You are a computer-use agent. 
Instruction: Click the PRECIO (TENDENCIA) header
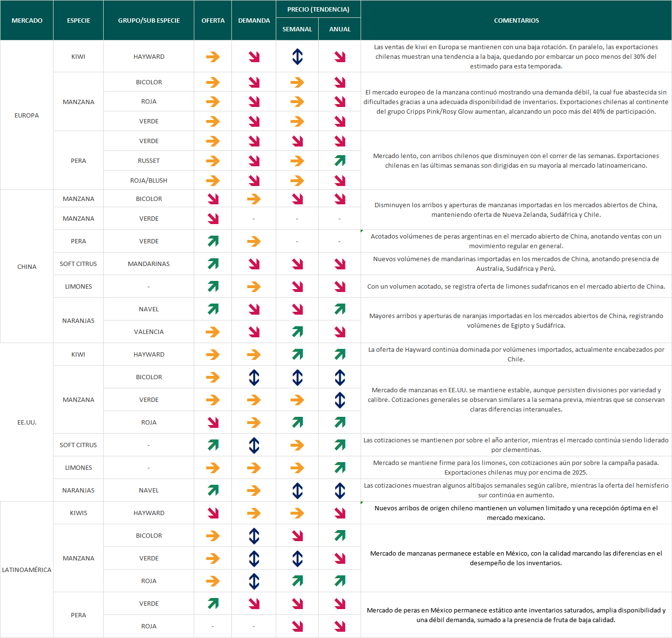pos(318,9)
